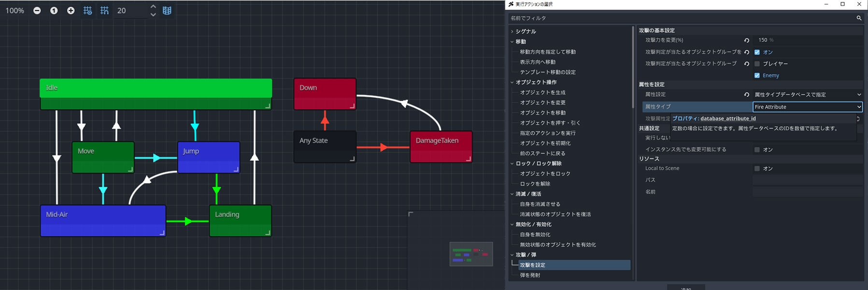Expand the シグナル category in the tree
The height and width of the screenshot is (290, 868).
point(512,31)
